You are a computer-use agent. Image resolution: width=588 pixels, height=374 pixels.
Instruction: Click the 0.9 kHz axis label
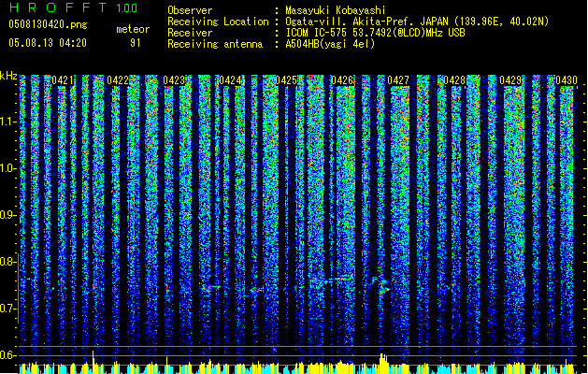coord(7,215)
